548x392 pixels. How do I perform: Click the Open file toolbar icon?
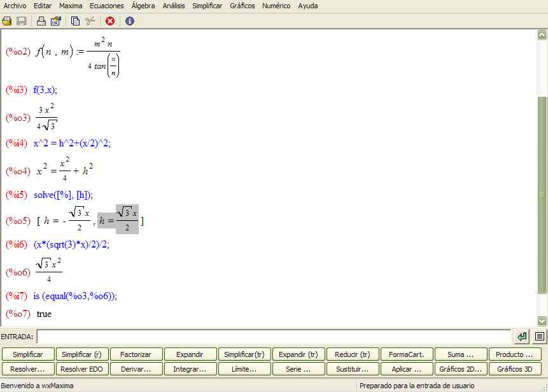click(x=7, y=21)
